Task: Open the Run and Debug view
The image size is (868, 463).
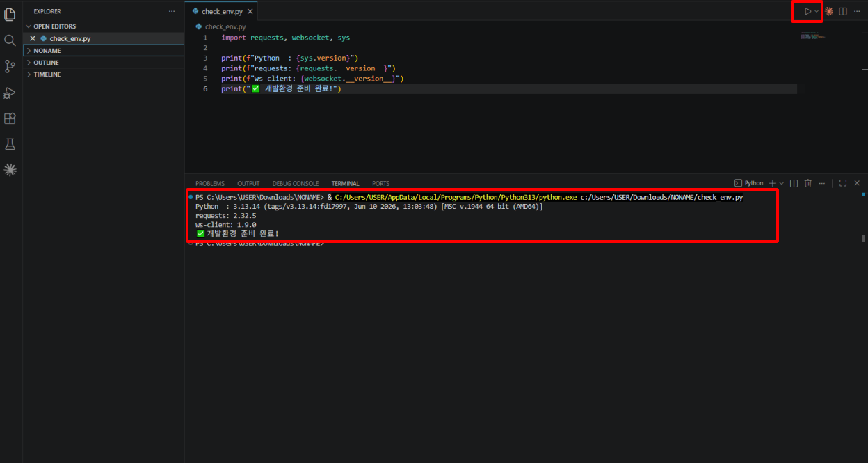Action: pos(10,93)
